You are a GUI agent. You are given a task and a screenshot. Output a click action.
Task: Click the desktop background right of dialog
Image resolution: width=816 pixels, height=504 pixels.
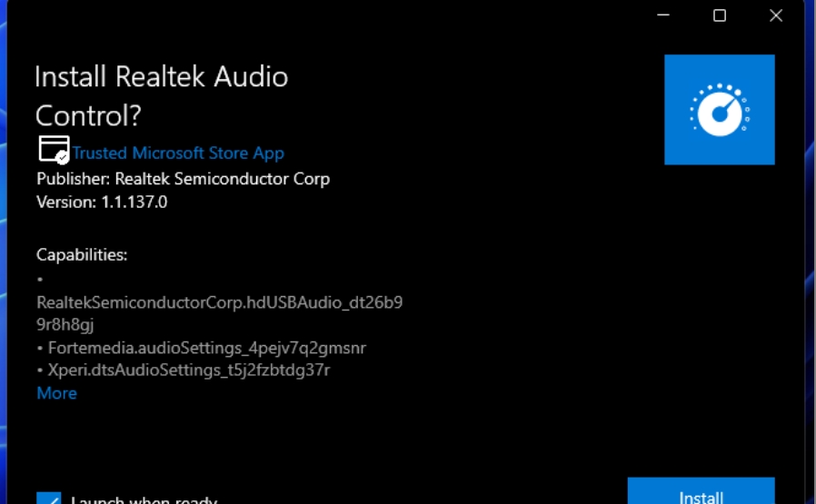[x=810, y=272]
